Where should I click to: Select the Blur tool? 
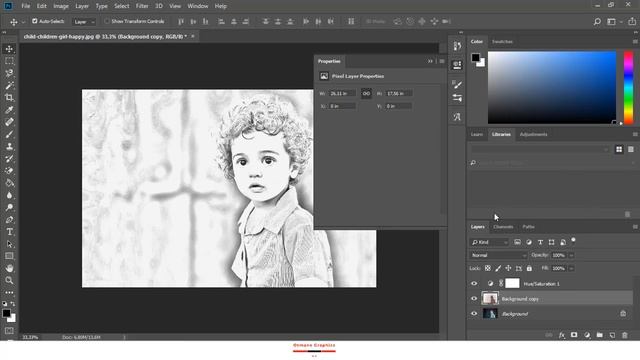[x=9, y=195]
